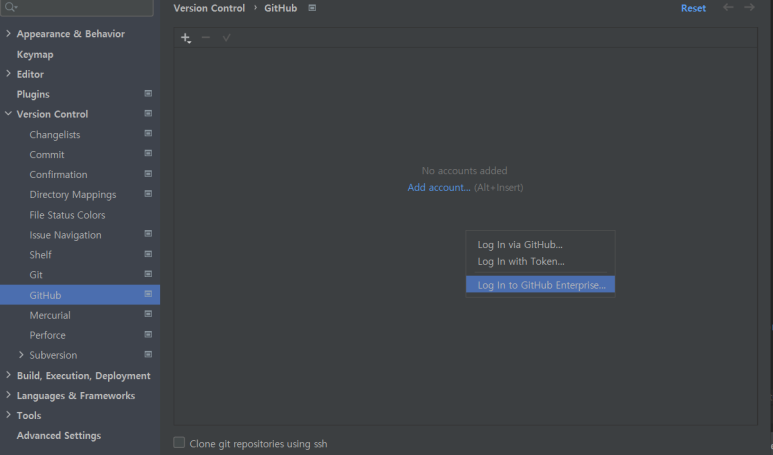Viewport: 773px width, 455px height.
Task: Expand Appearance & Behavior section
Action: (x=8, y=33)
